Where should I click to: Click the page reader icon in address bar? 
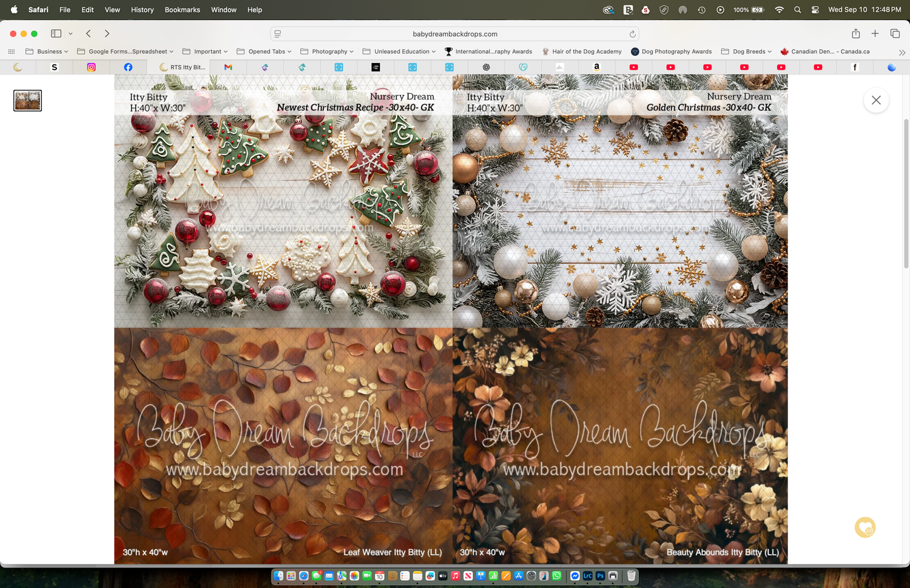[278, 34]
